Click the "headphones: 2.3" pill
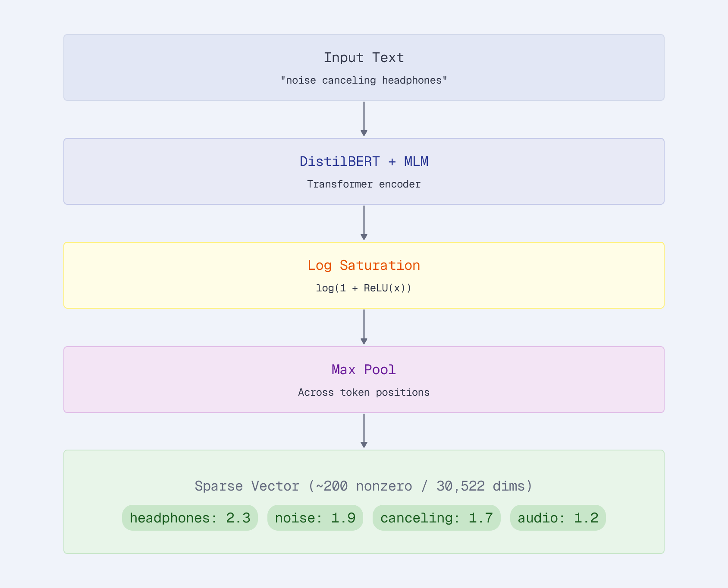The width and height of the screenshot is (728, 588). click(x=190, y=518)
